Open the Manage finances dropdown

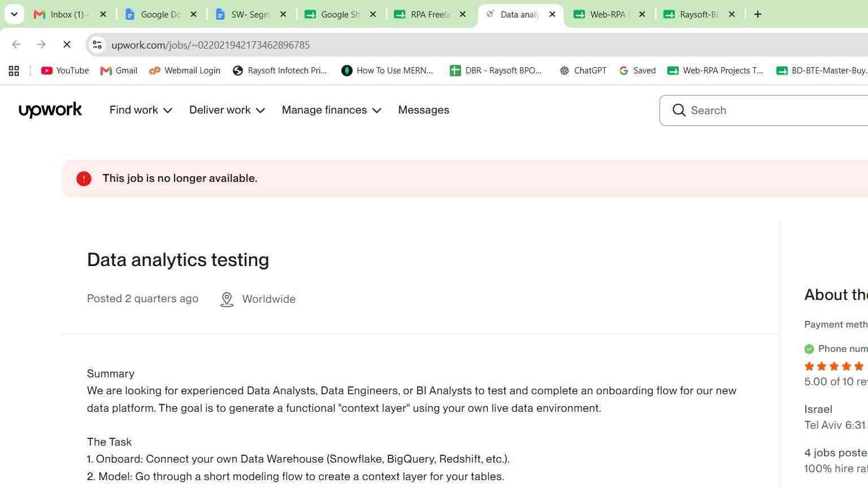332,110
